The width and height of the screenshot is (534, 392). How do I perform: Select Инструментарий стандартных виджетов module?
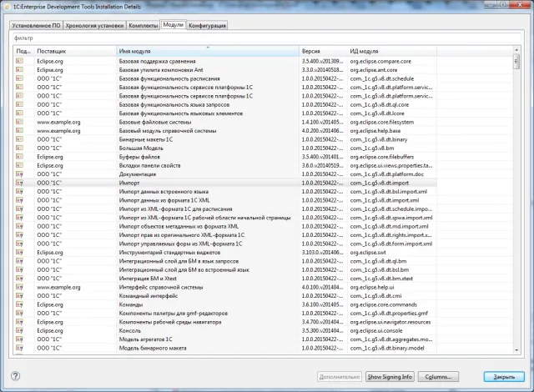[x=169, y=253]
